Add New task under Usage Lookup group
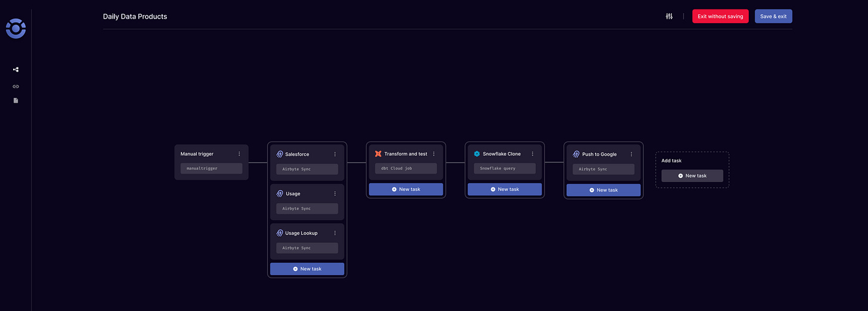This screenshot has height=311, width=868. 307,269
